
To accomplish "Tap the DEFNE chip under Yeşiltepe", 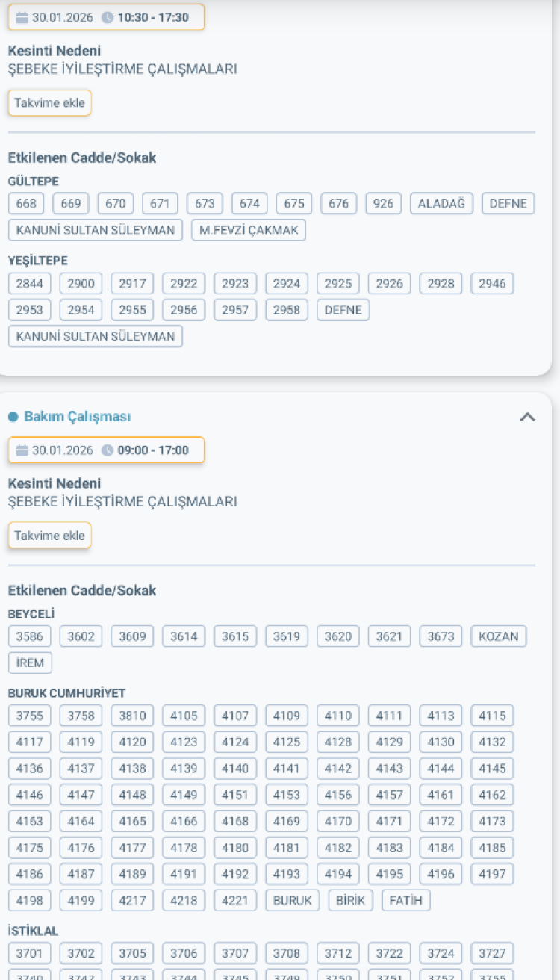I will pyautogui.click(x=343, y=310).
